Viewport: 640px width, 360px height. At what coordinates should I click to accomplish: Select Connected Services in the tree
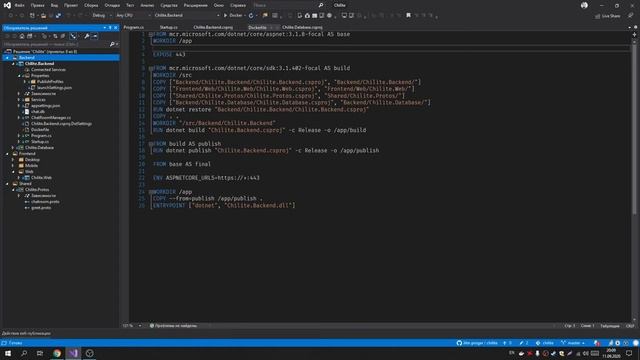(48, 70)
